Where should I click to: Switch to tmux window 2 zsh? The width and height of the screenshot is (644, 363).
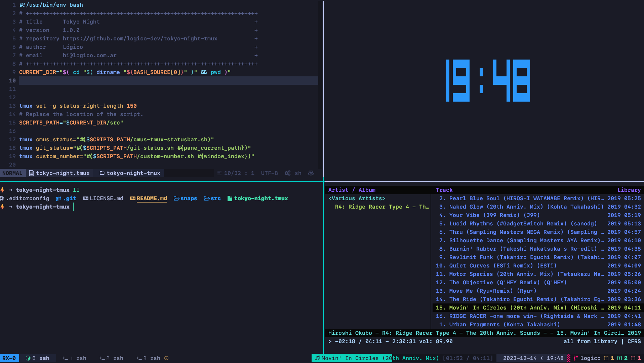click(x=112, y=358)
